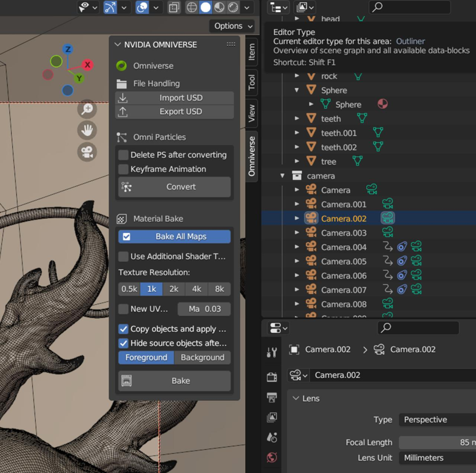Click the mesh data icon beside teeth.001
This screenshot has width=476, height=473.
pyautogui.click(x=378, y=132)
